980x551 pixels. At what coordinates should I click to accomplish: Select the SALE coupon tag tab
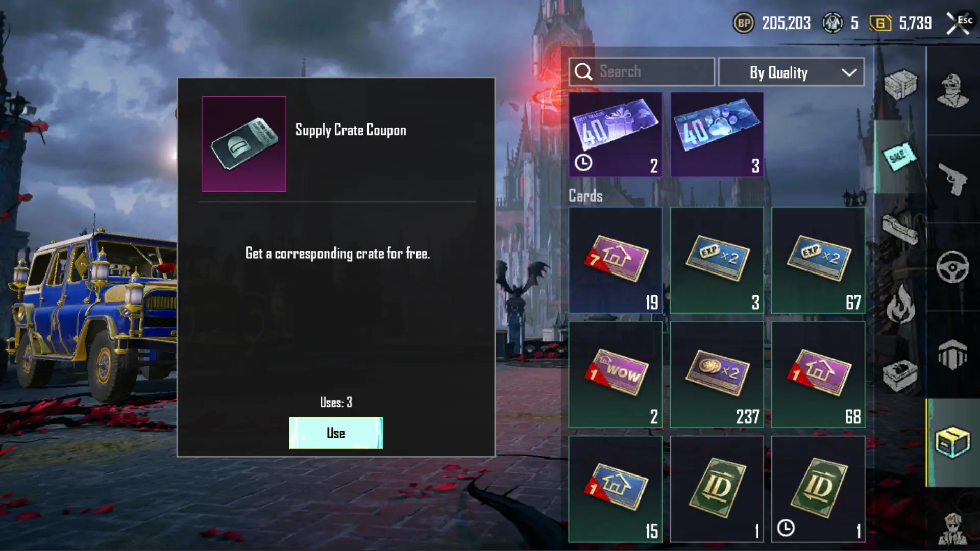point(900,157)
